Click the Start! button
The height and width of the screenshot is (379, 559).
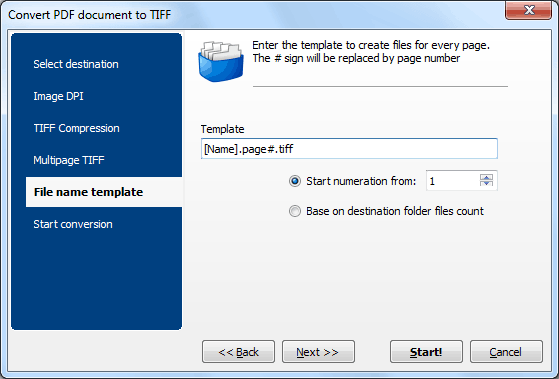[426, 352]
